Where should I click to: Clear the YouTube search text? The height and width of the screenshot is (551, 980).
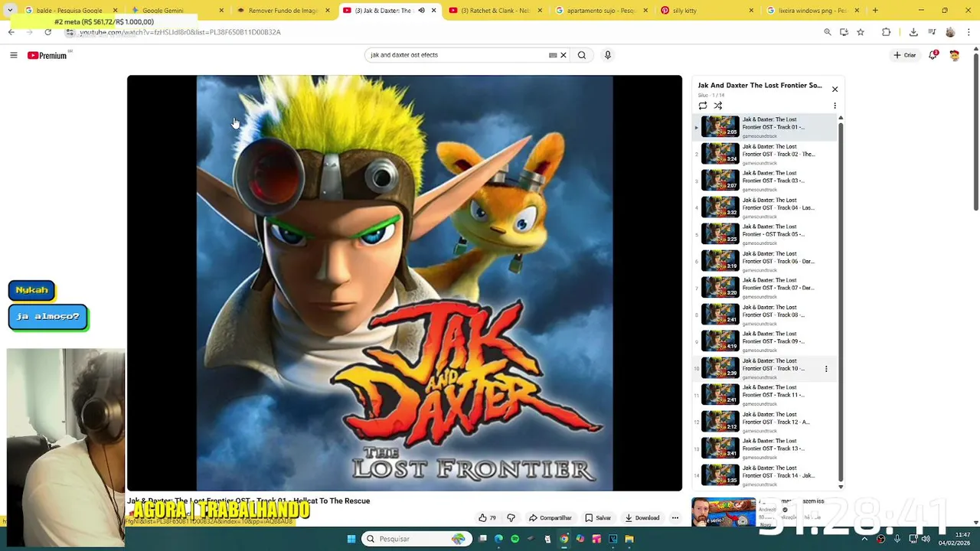[563, 55]
